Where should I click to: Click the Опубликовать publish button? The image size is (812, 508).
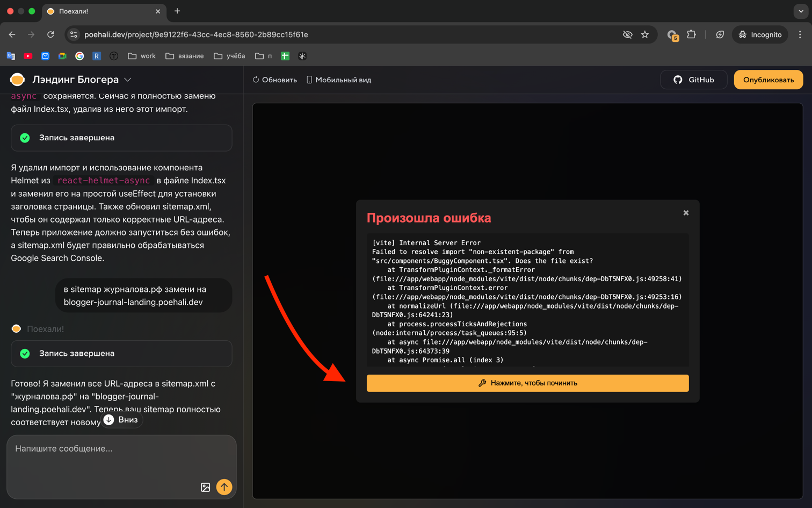(x=769, y=80)
